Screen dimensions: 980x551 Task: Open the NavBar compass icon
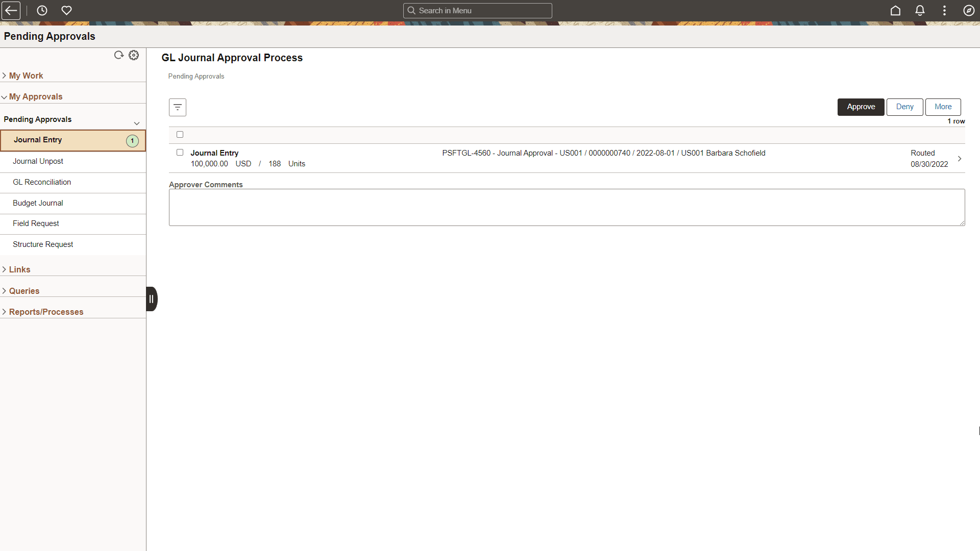pyautogui.click(x=969, y=10)
